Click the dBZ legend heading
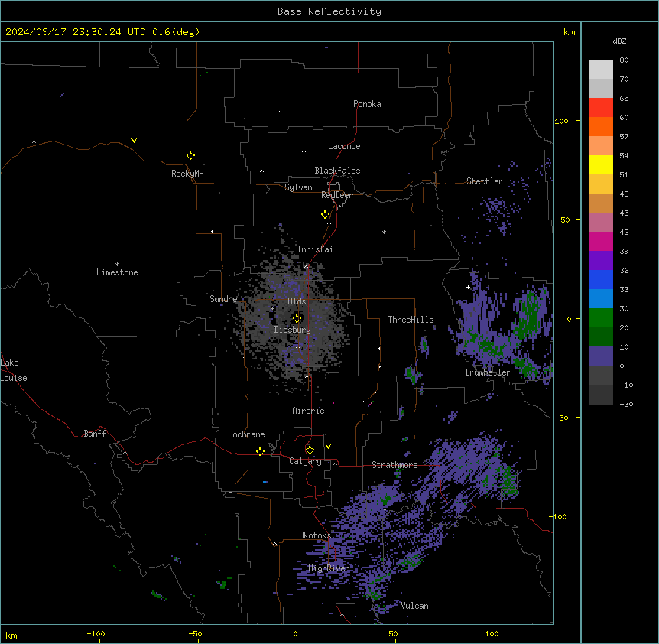The width and height of the screenshot is (659, 644). click(619, 41)
